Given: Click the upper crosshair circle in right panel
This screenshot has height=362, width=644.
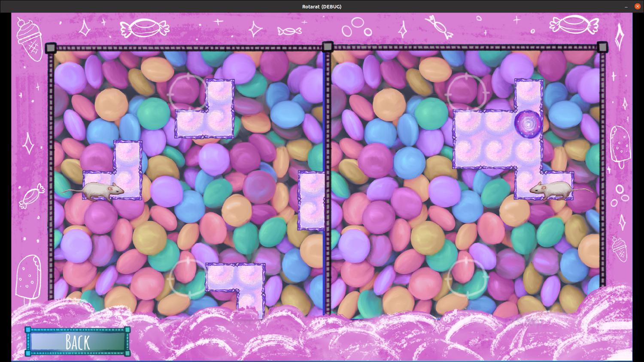Looking at the screenshot, I should [x=466, y=93].
